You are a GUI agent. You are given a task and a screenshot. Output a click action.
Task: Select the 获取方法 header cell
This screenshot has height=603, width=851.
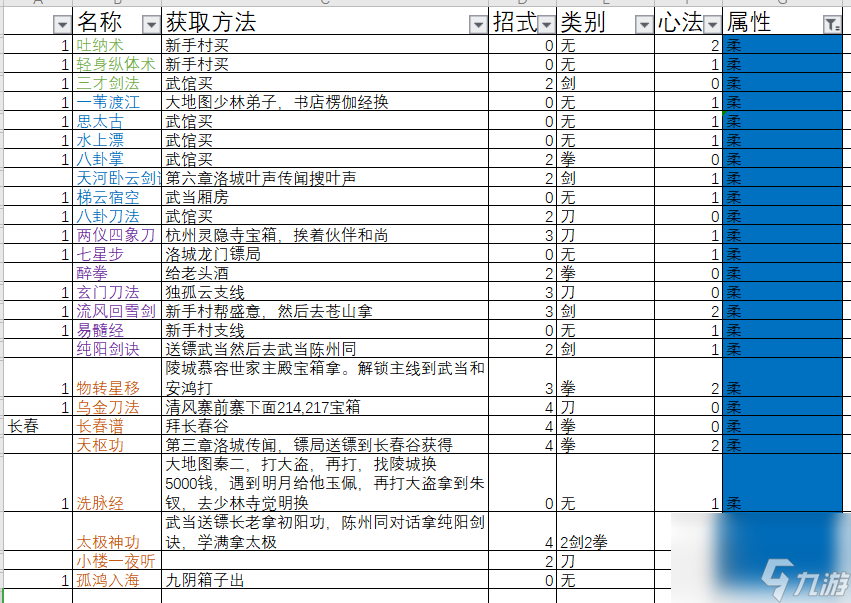(x=325, y=22)
